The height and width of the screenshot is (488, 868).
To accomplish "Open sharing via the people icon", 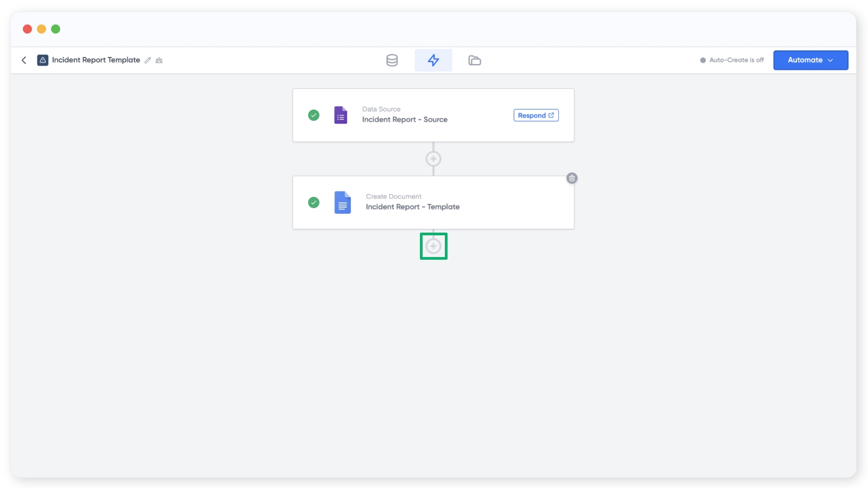I will 159,60.
